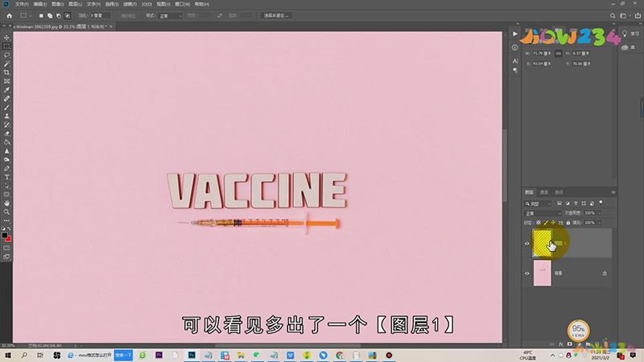Choose Add to Selection mode

click(x=50, y=15)
